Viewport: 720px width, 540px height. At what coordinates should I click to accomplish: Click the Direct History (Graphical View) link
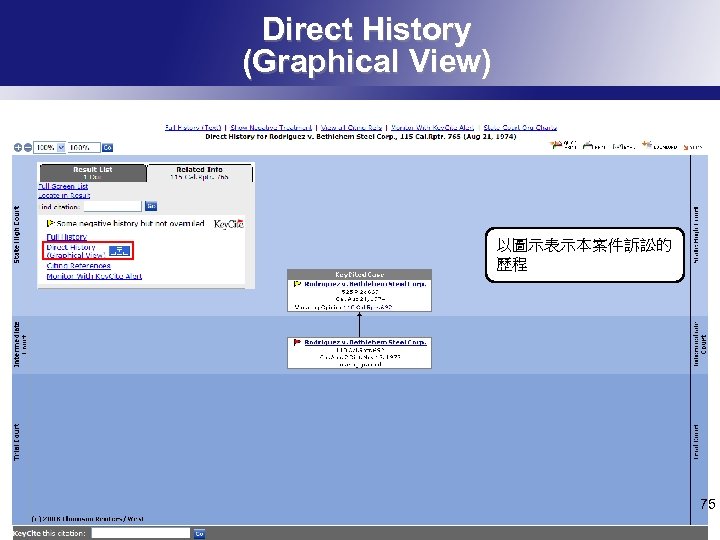point(76,251)
